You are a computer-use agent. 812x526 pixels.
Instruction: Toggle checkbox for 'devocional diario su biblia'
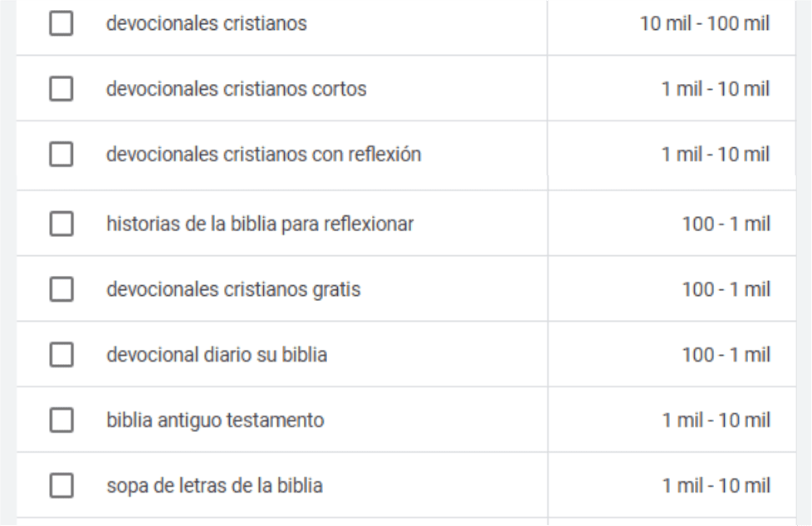pyautogui.click(x=60, y=356)
